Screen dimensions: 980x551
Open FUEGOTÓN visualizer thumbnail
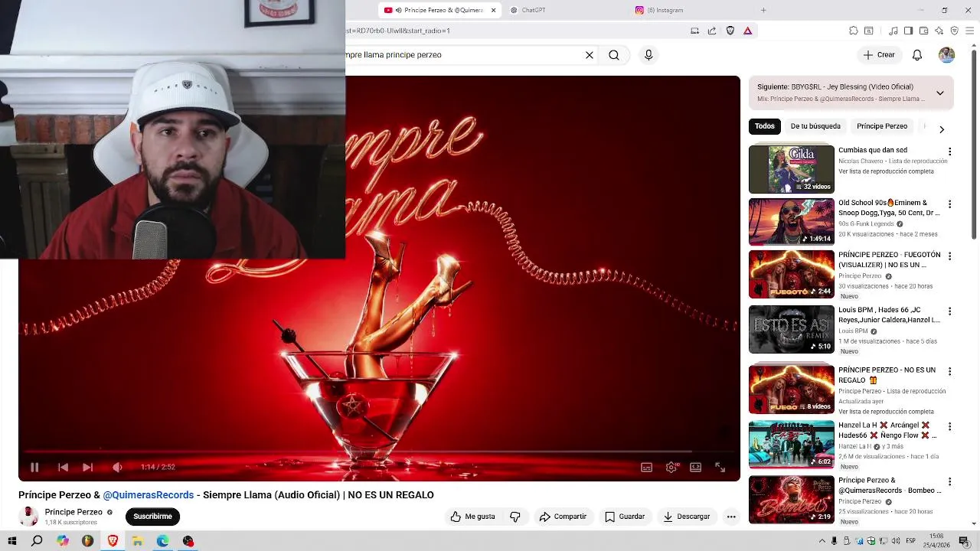tap(792, 274)
